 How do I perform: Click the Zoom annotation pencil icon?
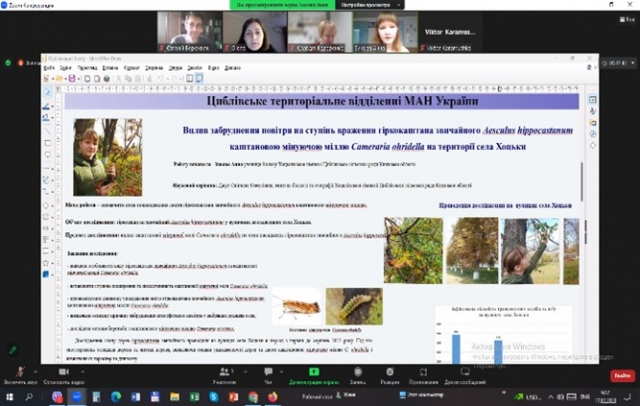(x=13, y=350)
